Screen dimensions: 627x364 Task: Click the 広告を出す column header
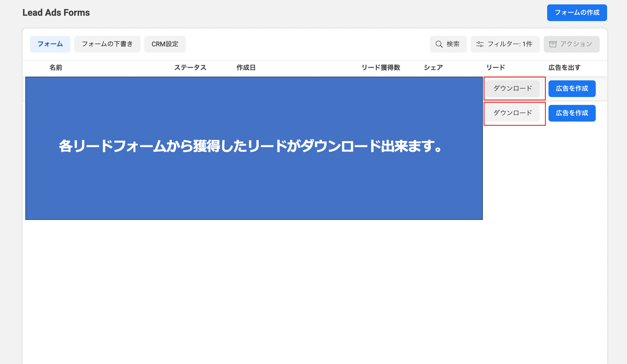tap(564, 68)
